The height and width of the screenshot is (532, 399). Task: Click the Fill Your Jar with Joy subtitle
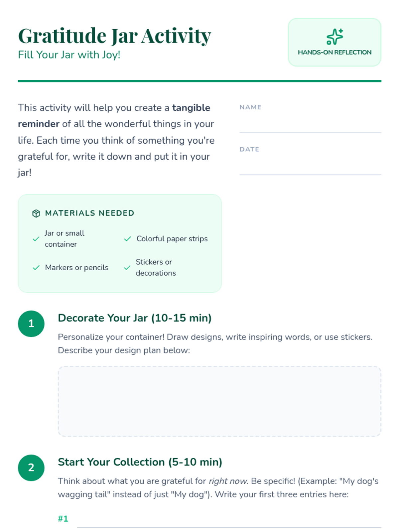[69, 55]
